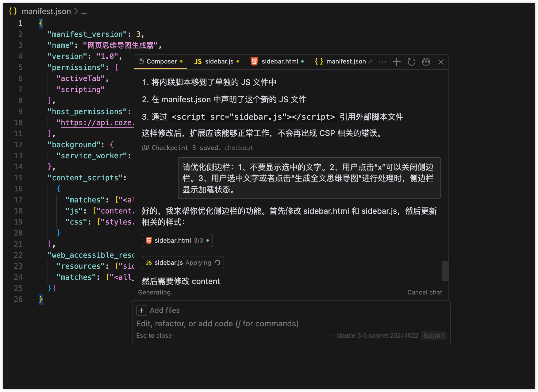Switch to the sidebar.js tab

point(216,61)
